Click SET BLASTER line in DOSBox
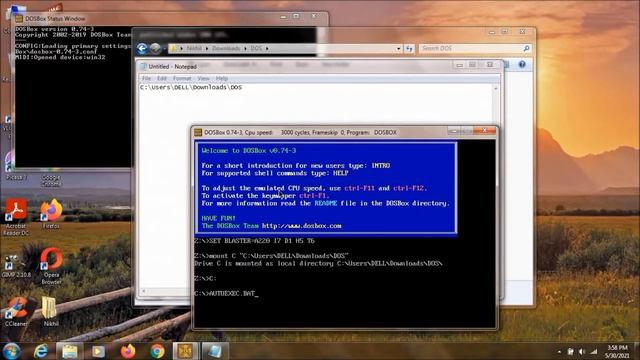The width and height of the screenshot is (640, 360). point(254,241)
